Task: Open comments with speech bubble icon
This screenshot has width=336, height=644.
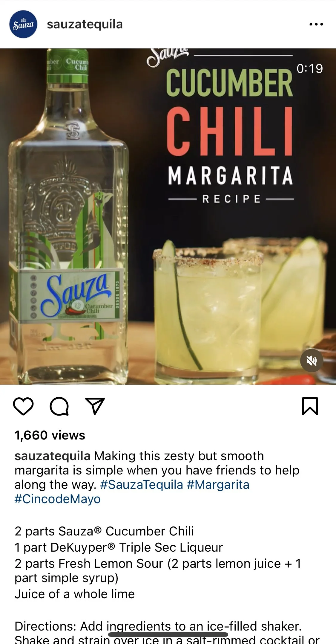Action: pos(59,406)
